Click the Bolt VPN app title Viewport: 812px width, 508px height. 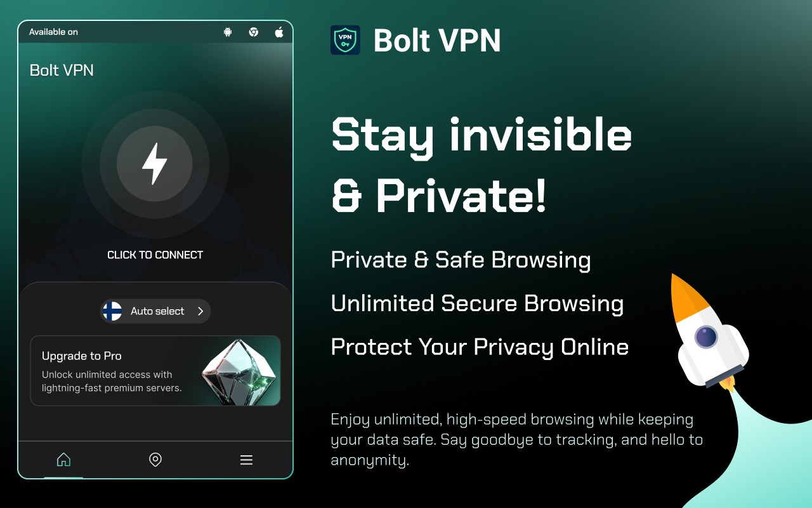pyautogui.click(x=62, y=70)
